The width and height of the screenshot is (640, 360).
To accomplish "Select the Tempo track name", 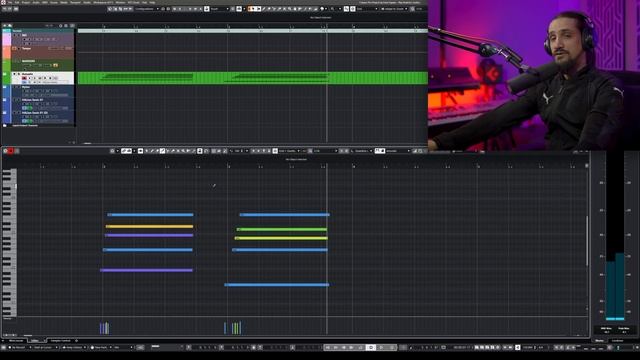I will 27,49.
